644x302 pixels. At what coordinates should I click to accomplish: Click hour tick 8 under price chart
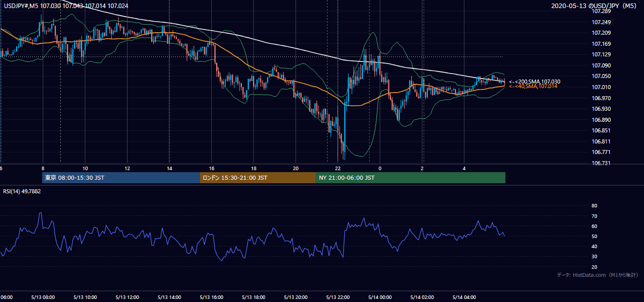43,169
